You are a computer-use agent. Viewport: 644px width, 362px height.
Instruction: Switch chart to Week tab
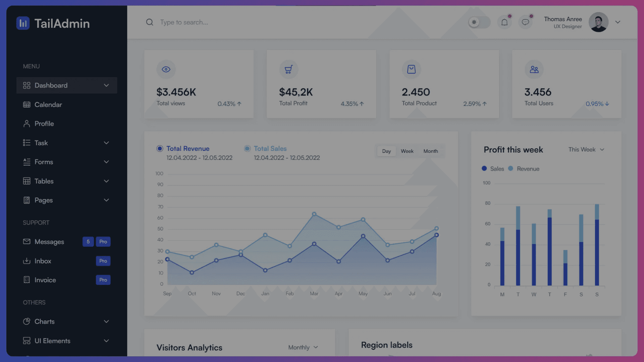click(407, 151)
